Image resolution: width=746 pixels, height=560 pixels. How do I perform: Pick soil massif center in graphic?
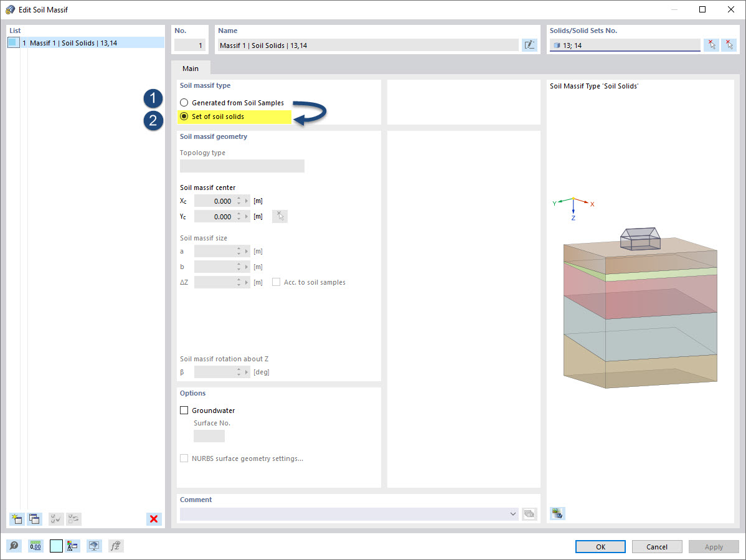(280, 217)
